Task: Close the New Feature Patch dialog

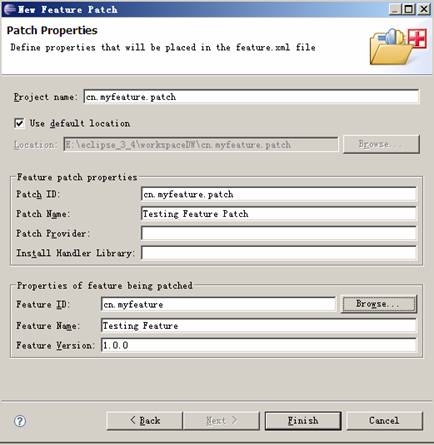Action: tap(424, 9)
